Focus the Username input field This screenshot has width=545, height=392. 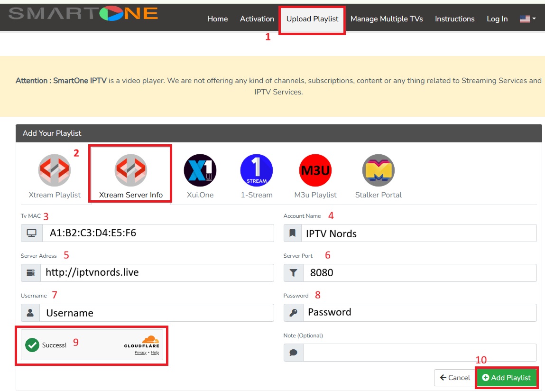[x=157, y=313]
